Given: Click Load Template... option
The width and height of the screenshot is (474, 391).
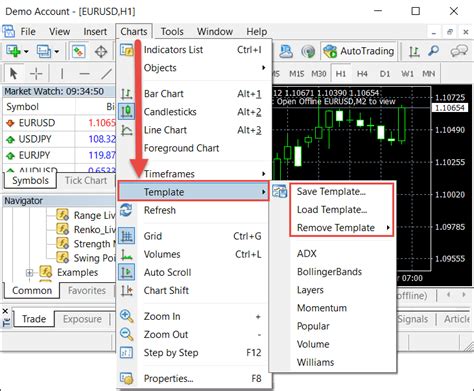Looking at the screenshot, I should [x=332, y=209].
